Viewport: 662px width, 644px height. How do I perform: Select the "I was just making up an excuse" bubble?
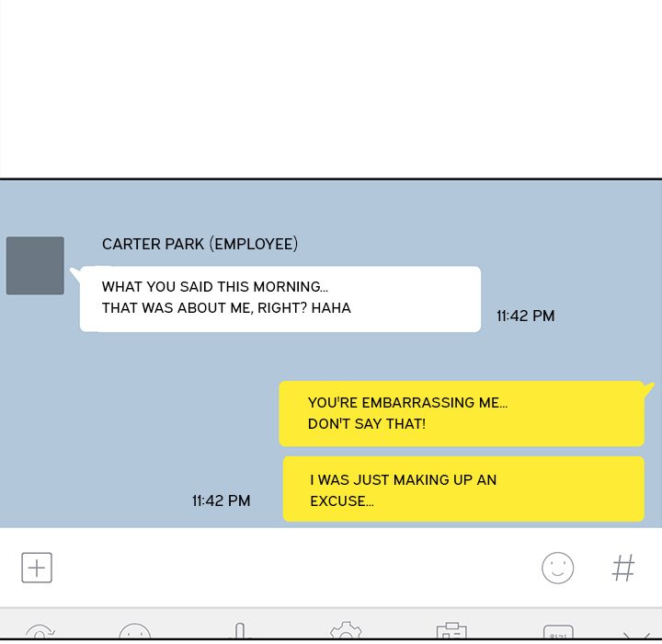coord(463,489)
